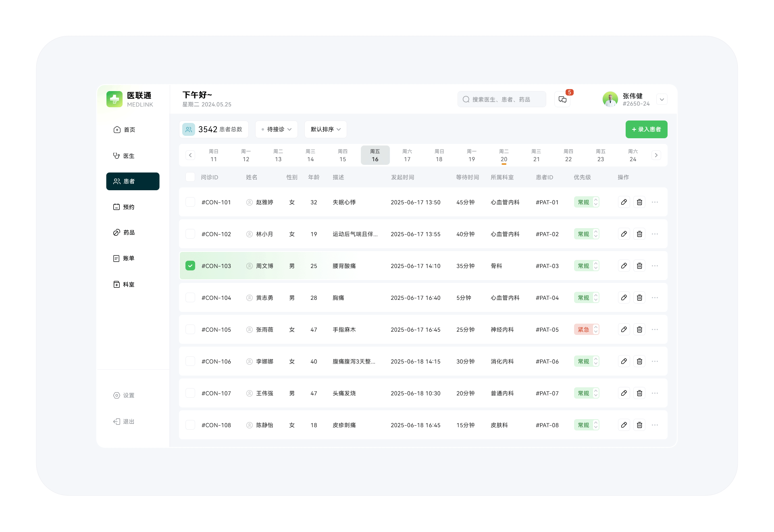Image resolution: width=774 pixels, height=532 pixels.
Task: Check the box for #CON-102
Action: pyautogui.click(x=190, y=234)
